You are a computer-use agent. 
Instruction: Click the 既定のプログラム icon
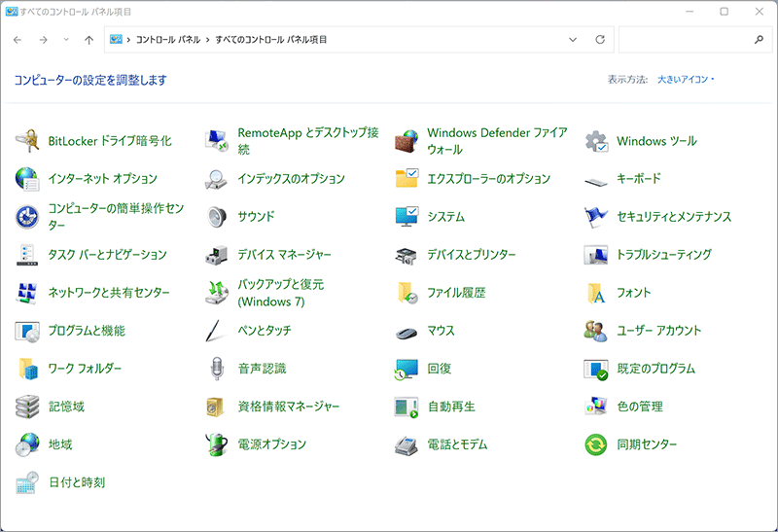coord(596,370)
